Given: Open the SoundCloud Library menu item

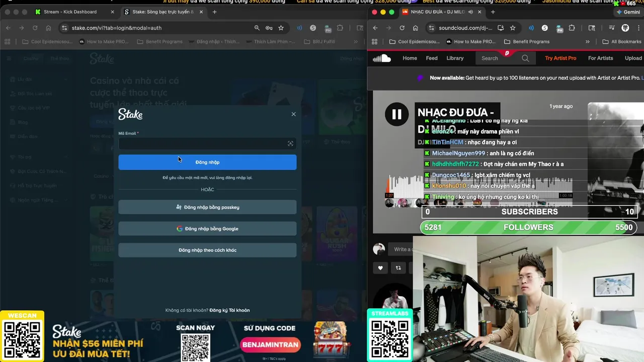Looking at the screenshot, I should 455,58.
